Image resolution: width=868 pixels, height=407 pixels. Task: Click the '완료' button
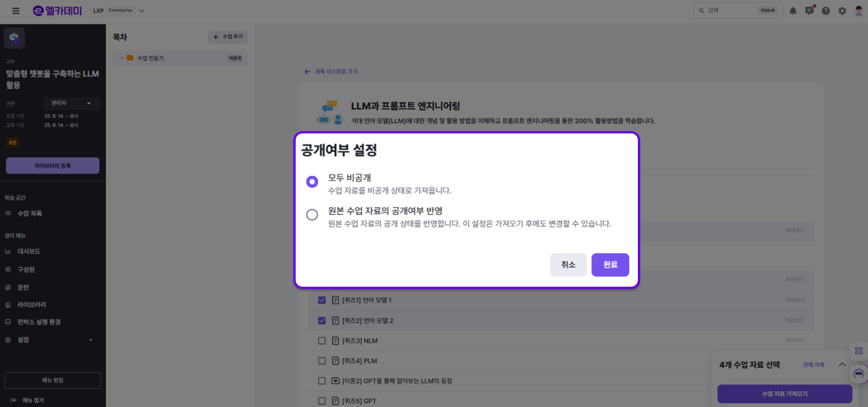pos(610,265)
